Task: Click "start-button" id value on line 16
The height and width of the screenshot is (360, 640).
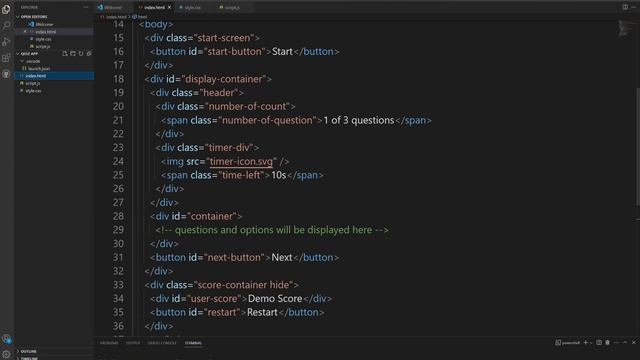Action: point(235,51)
